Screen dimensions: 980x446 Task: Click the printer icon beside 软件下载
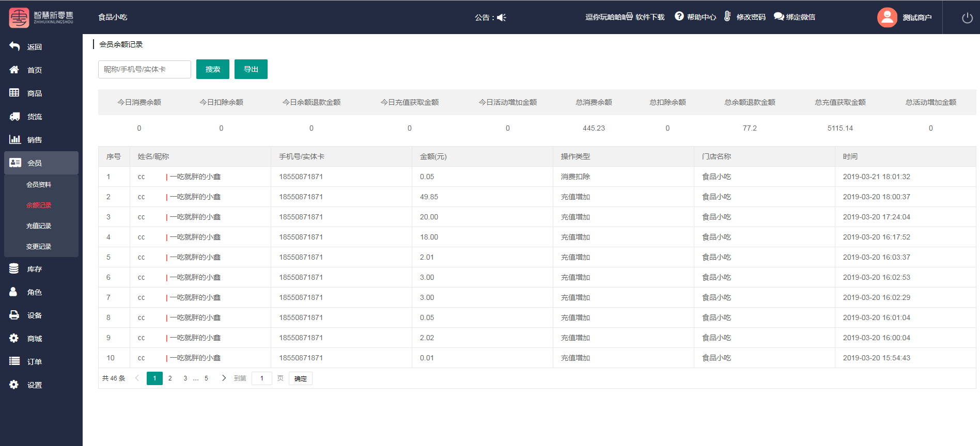(629, 17)
